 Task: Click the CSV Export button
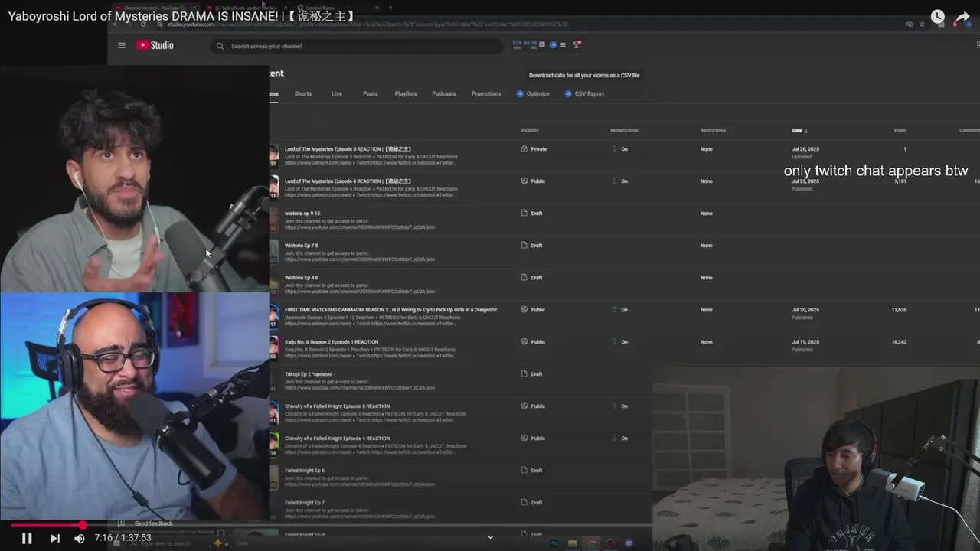(585, 93)
